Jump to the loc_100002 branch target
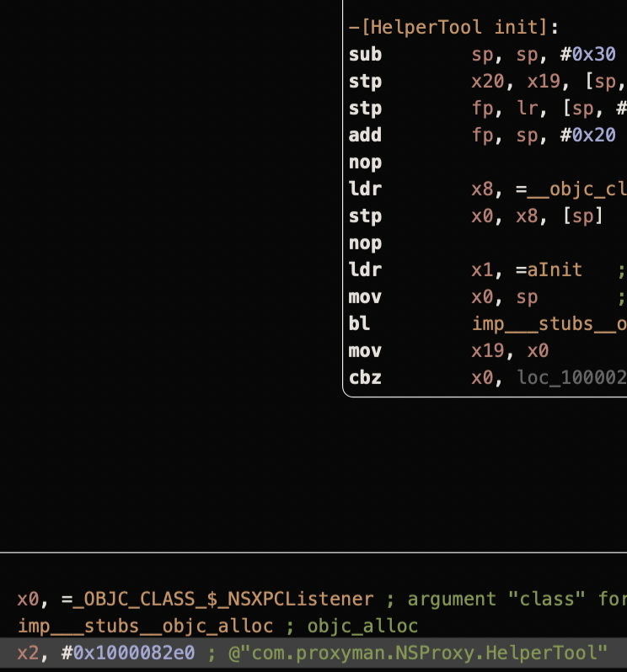 (571, 378)
